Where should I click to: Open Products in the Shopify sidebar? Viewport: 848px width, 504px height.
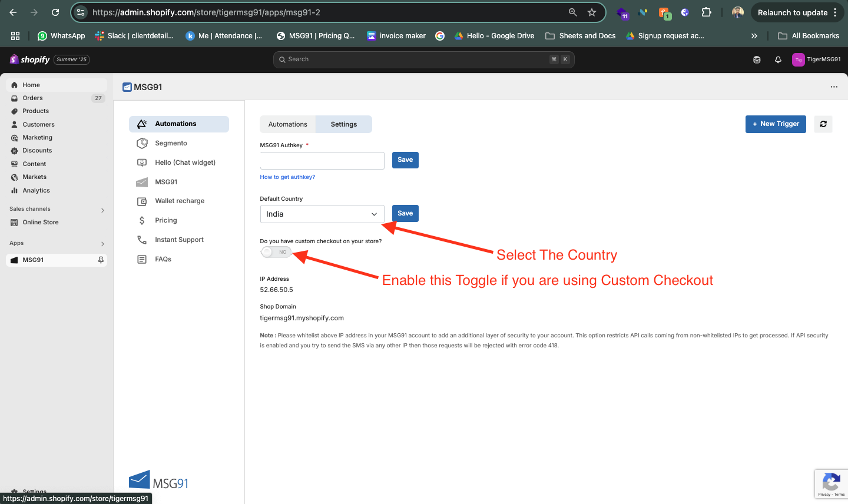(57, 111)
